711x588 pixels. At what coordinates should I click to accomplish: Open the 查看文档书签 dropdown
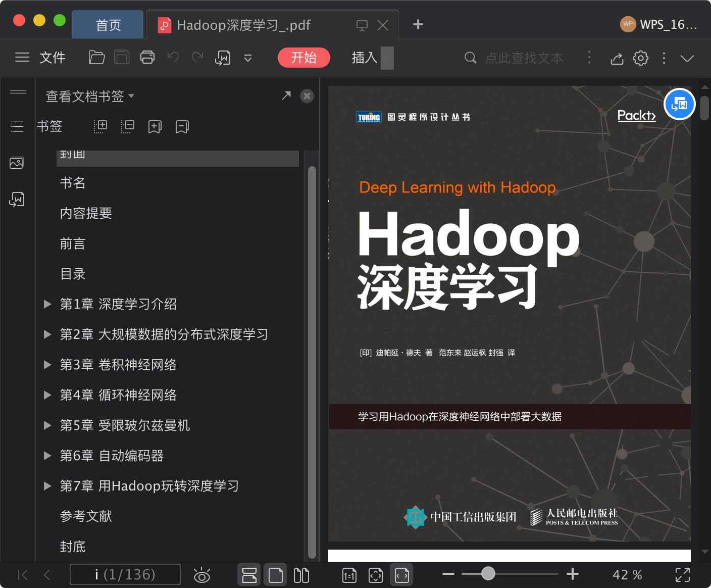click(x=90, y=96)
